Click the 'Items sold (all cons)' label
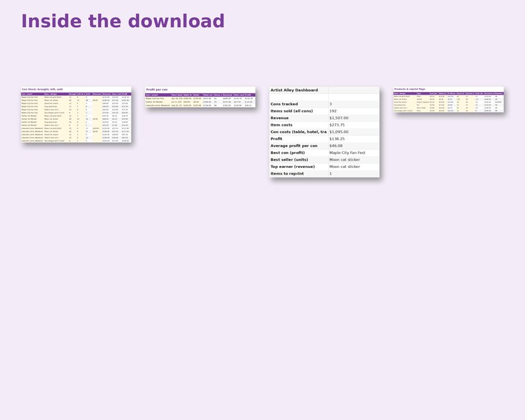 (x=292, y=111)
